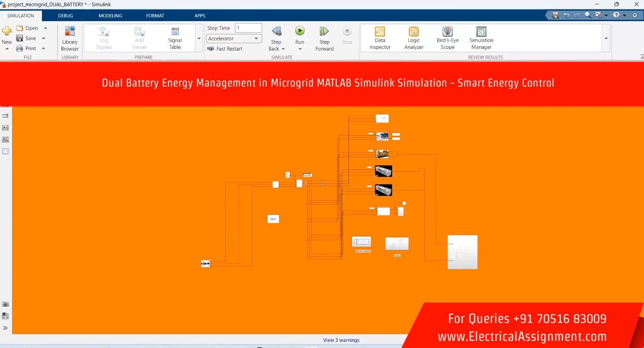
Task: Expand the Prepare gallery arrow
Action: pyautogui.click(x=199, y=38)
